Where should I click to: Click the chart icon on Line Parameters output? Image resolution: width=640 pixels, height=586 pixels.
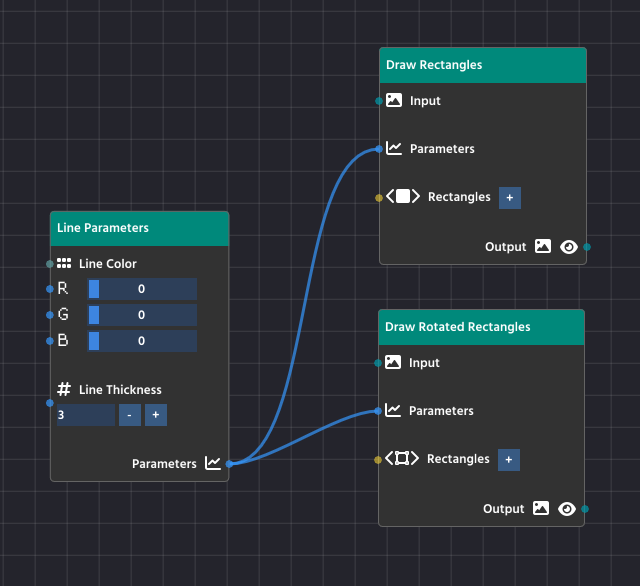click(213, 463)
